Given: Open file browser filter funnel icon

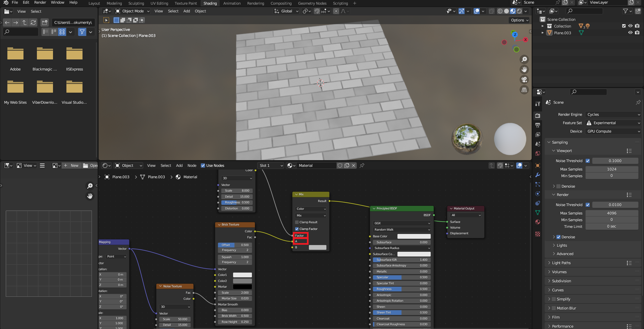Looking at the screenshot, I should coord(82,32).
